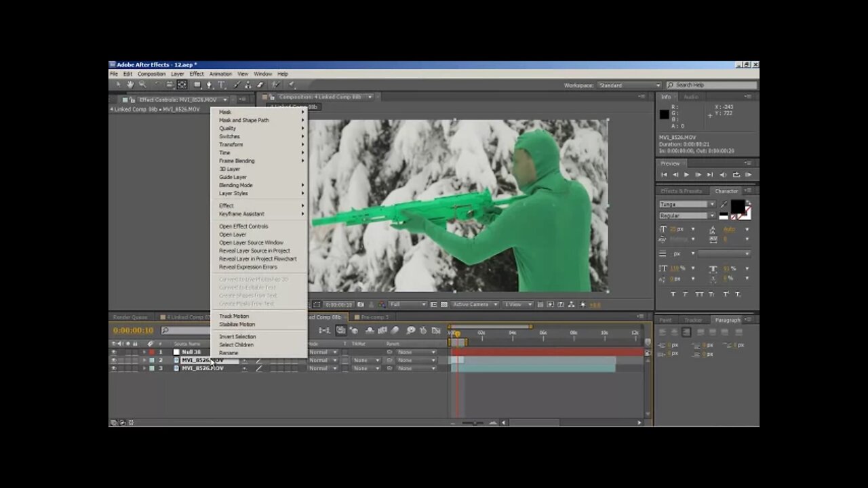Select the Type text tool
The height and width of the screenshot is (488, 868).
(221, 85)
